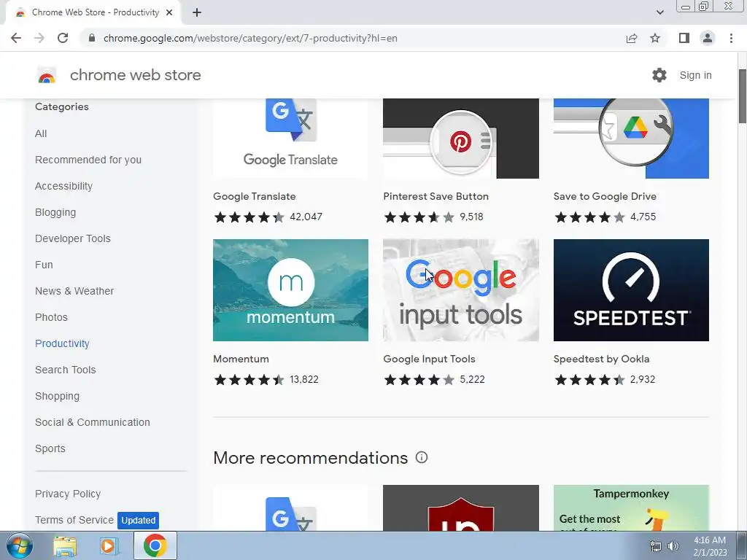Click the Google Input Tools title
This screenshot has height=560, width=747.
tap(429, 359)
